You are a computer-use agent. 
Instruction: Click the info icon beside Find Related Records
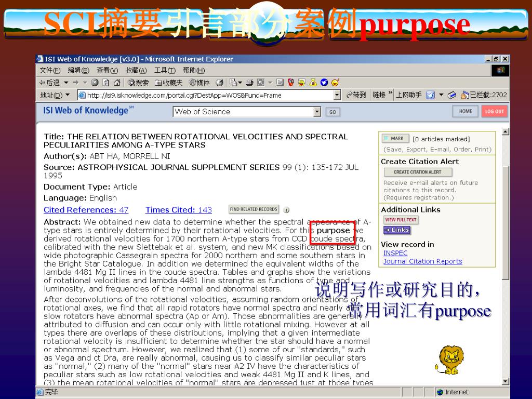tap(286, 210)
